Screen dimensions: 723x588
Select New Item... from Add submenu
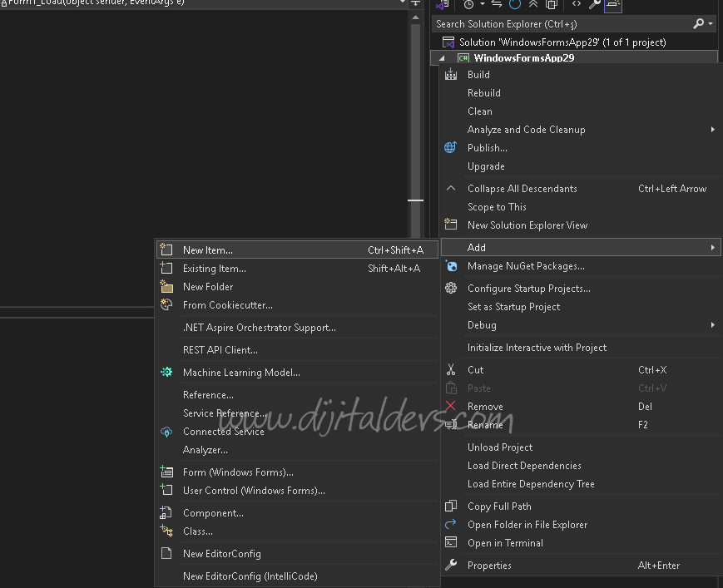coord(208,250)
